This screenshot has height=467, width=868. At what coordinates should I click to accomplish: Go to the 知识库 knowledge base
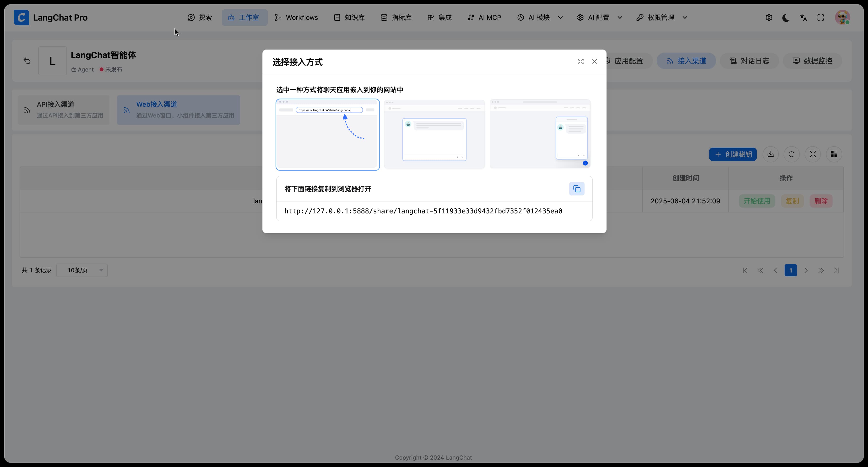(x=349, y=17)
